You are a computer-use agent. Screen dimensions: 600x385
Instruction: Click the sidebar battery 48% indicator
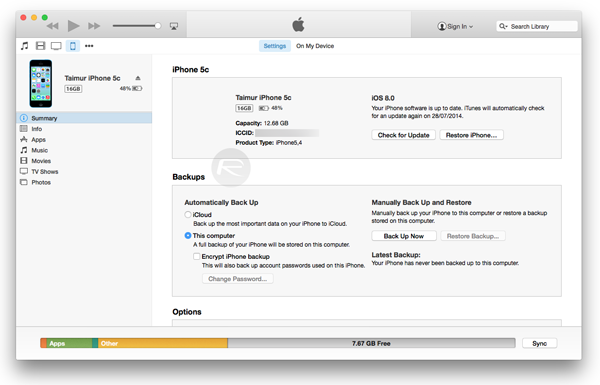131,88
